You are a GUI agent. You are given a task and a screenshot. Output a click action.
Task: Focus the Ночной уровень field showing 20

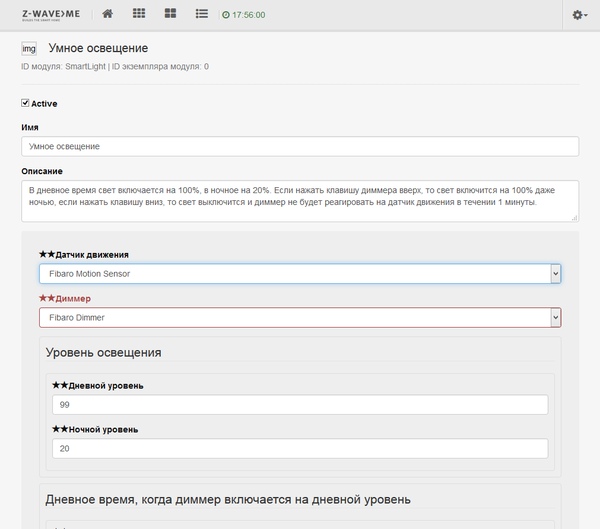(x=300, y=448)
